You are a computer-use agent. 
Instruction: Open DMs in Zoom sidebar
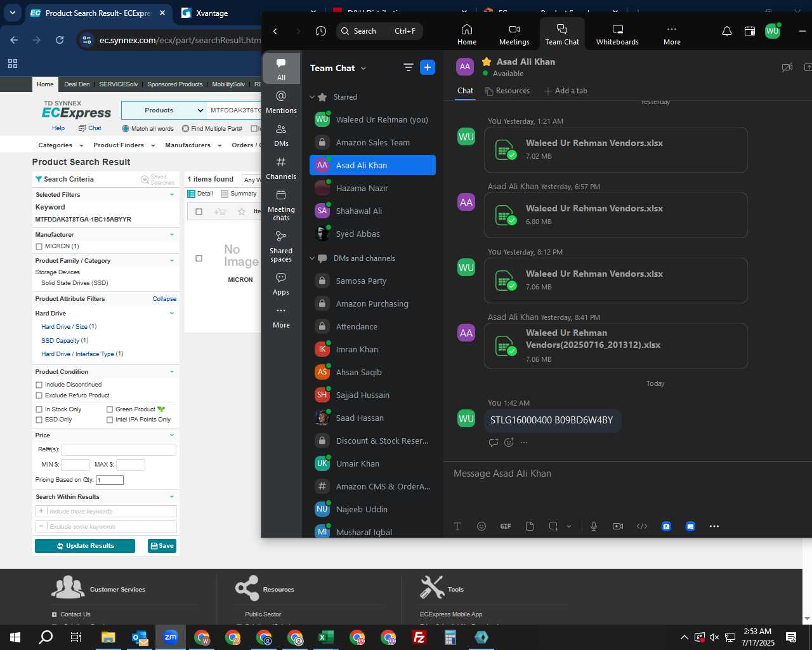click(281, 135)
